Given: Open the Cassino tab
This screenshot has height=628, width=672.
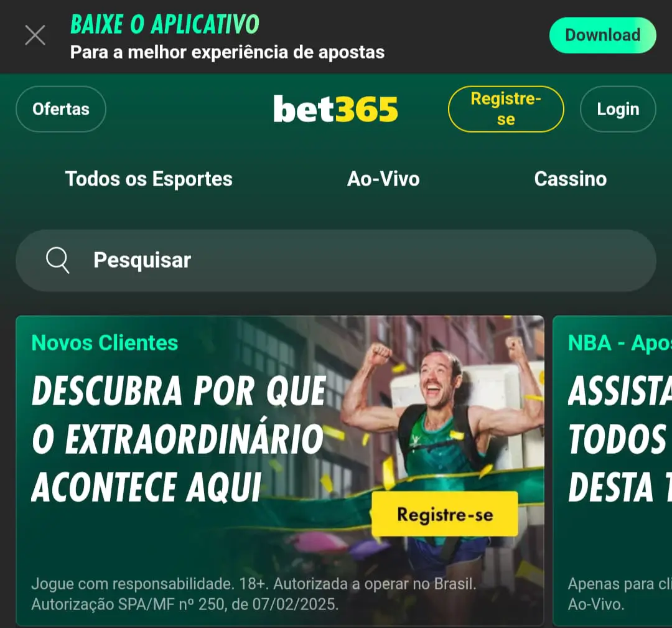Looking at the screenshot, I should (x=571, y=179).
